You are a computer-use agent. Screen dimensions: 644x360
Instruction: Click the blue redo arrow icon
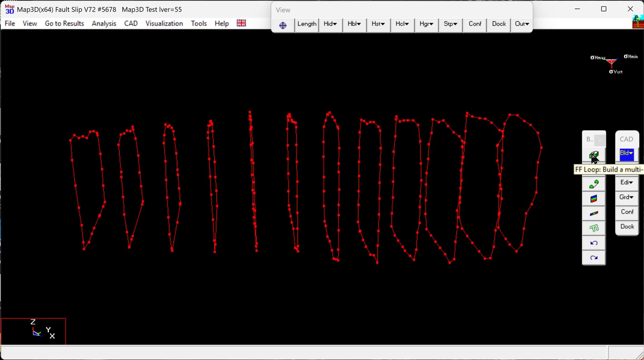coord(594,258)
